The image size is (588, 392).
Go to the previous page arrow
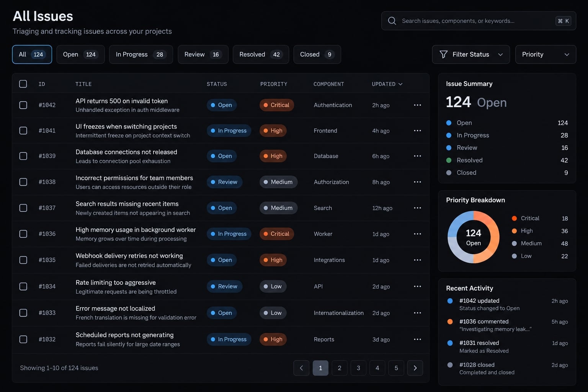[x=301, y=368]
